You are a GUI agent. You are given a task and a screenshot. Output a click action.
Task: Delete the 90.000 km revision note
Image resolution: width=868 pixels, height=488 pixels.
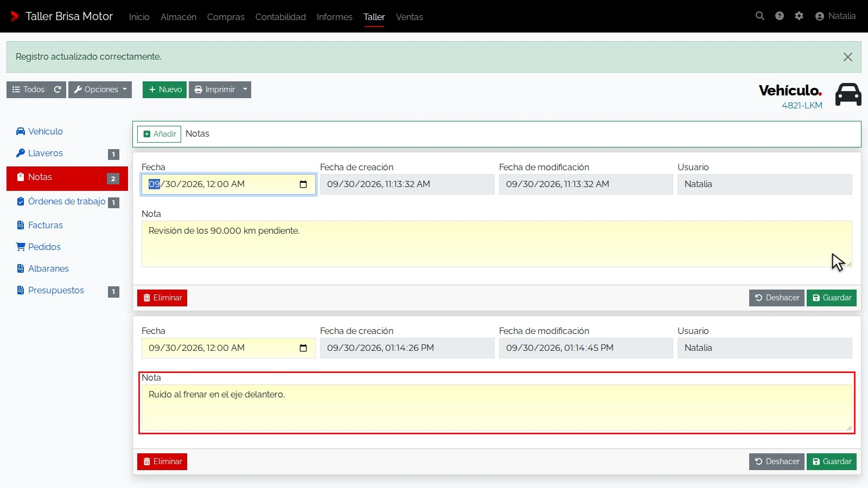click(162, 298)
